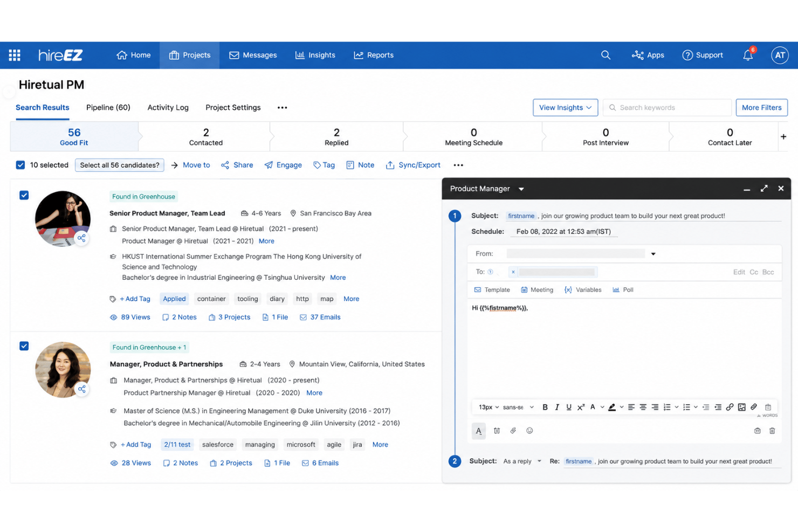Screen dimensions: 798x532
Task: Expand the bulleted list options arrow
Action: click(x=696, y=407)
